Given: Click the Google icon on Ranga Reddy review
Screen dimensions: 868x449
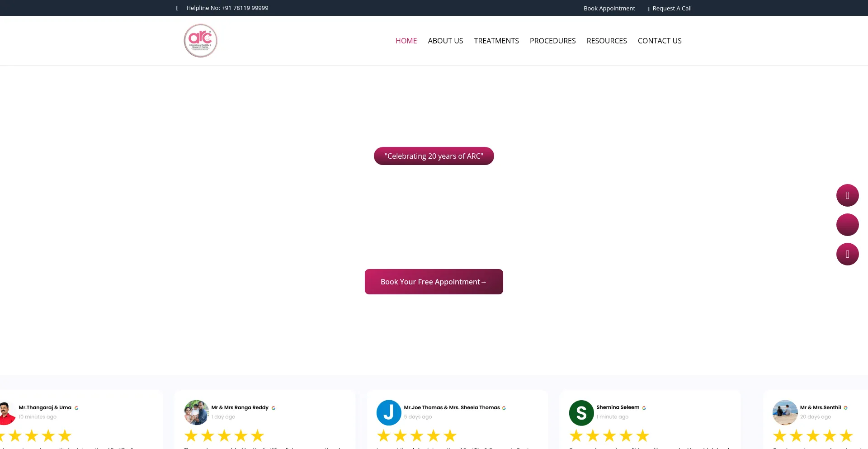Looking at the screenshot, I should (273, 407).
